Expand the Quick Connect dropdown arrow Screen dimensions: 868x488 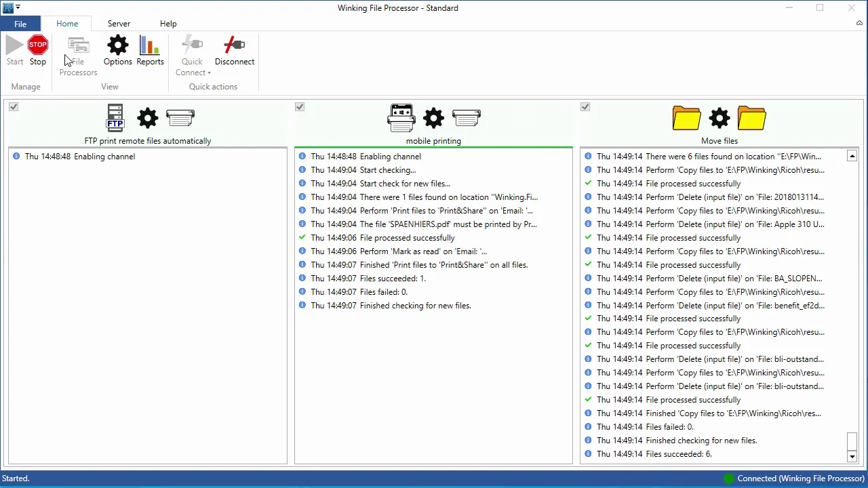tap(209, 73)
